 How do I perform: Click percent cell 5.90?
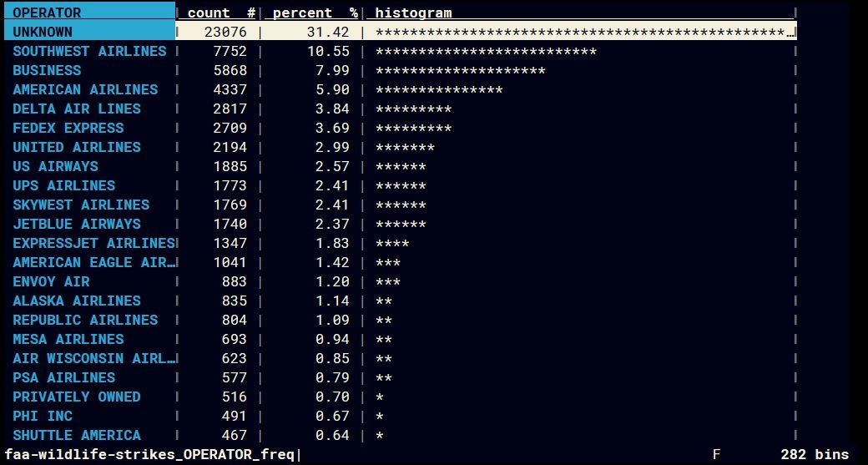pyautogui.click(x=333, y=89)
